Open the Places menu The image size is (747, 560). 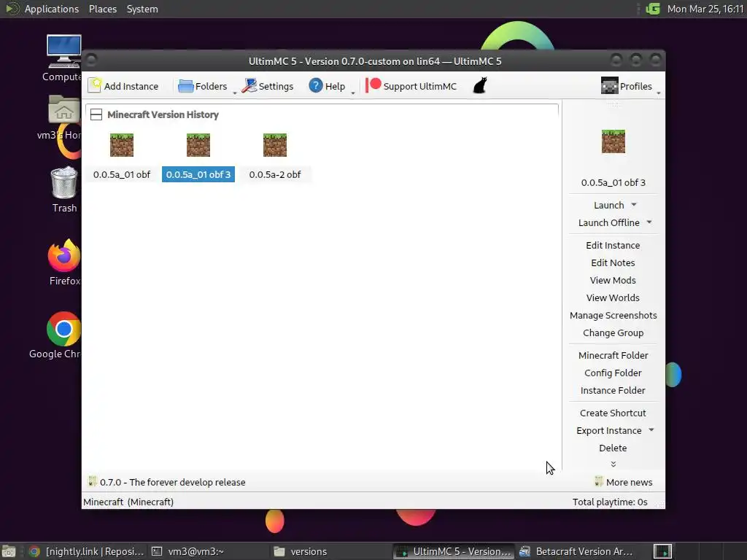click(102, 9)
